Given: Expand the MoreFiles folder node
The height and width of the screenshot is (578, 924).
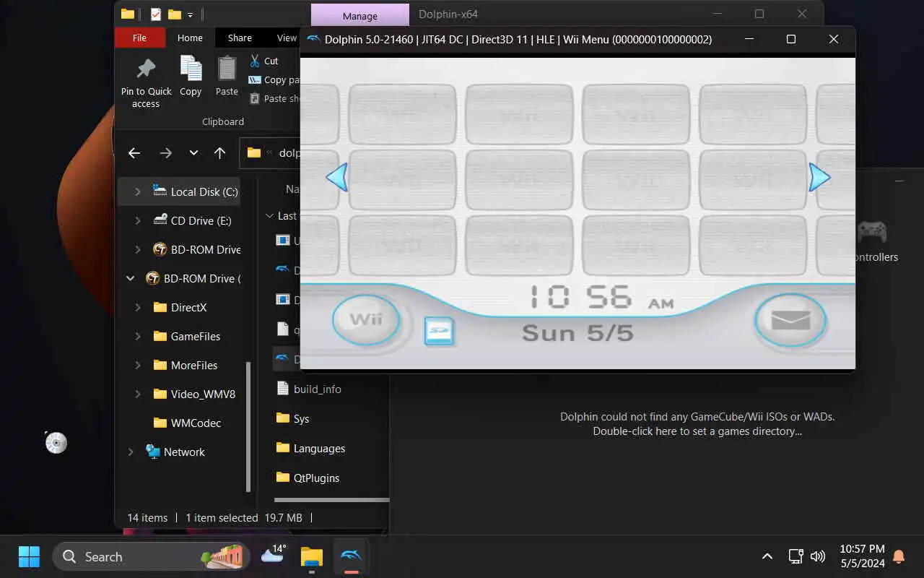Looking at the screenshot, I should [138, 365].
